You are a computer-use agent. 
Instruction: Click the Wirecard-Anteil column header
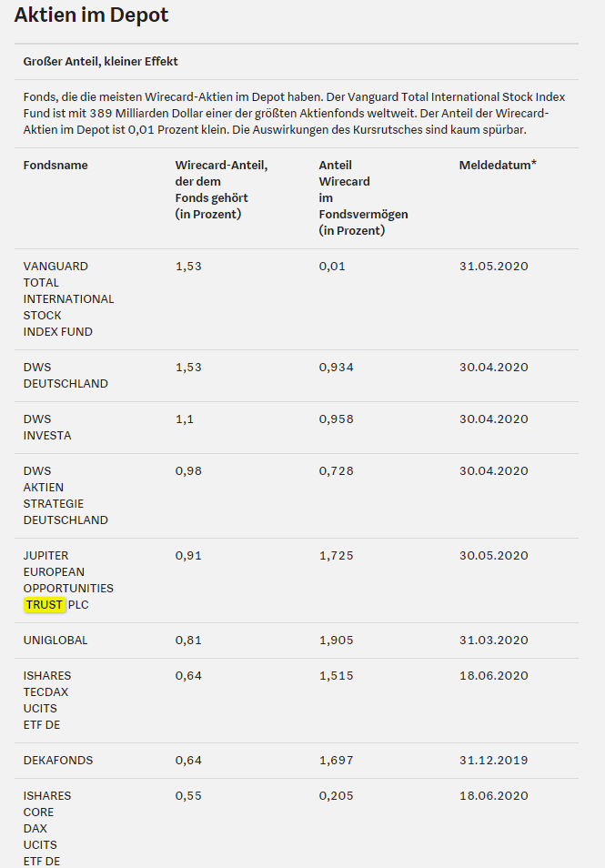coord(221,189)
